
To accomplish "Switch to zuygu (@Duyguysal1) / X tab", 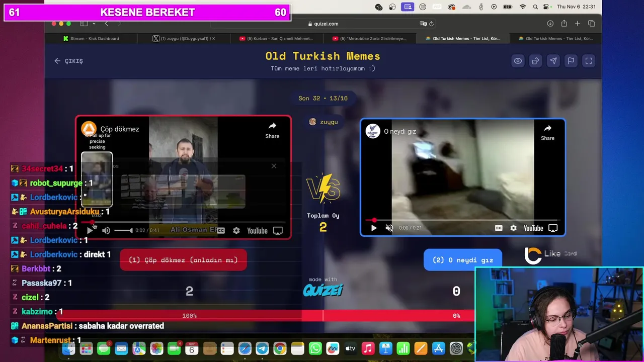I will coord(184,39).
